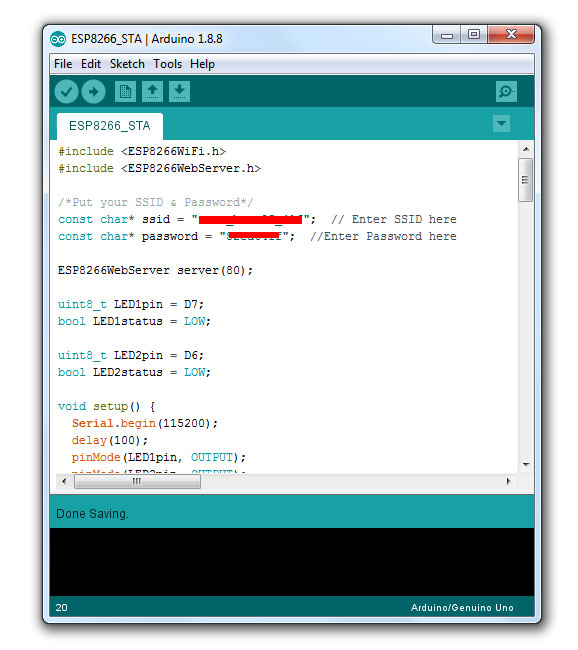Click the Verify checkmark button
This screenshot has height=650, width=578.
click(66, 92)
